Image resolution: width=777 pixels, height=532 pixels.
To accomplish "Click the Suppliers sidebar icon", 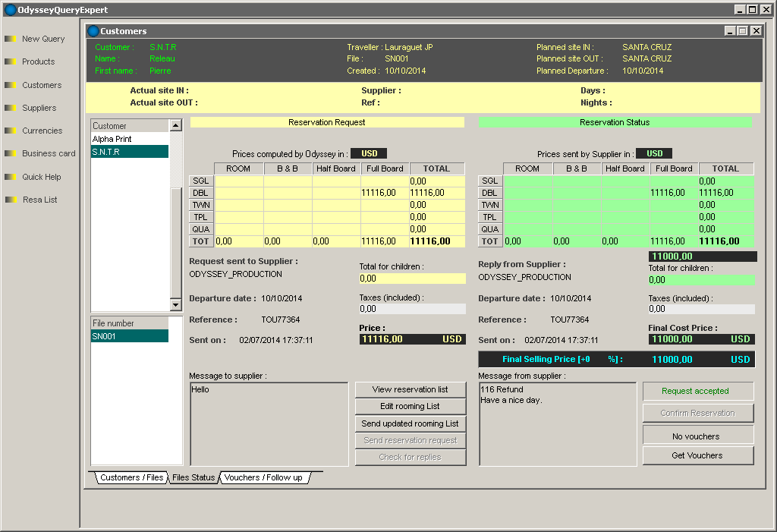I will pyautogui.click(x=10, y=108).
